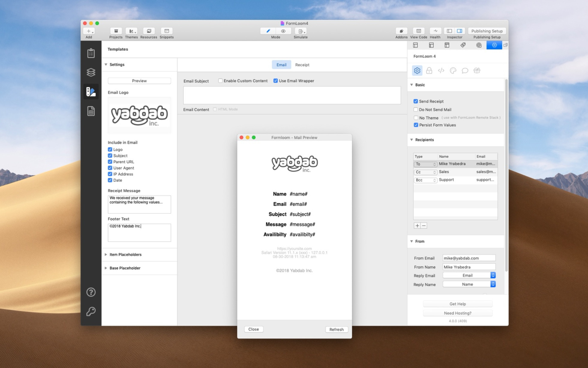Screen dimensions: 588x368
Task: Click the From Email input field
Action: 469,258
